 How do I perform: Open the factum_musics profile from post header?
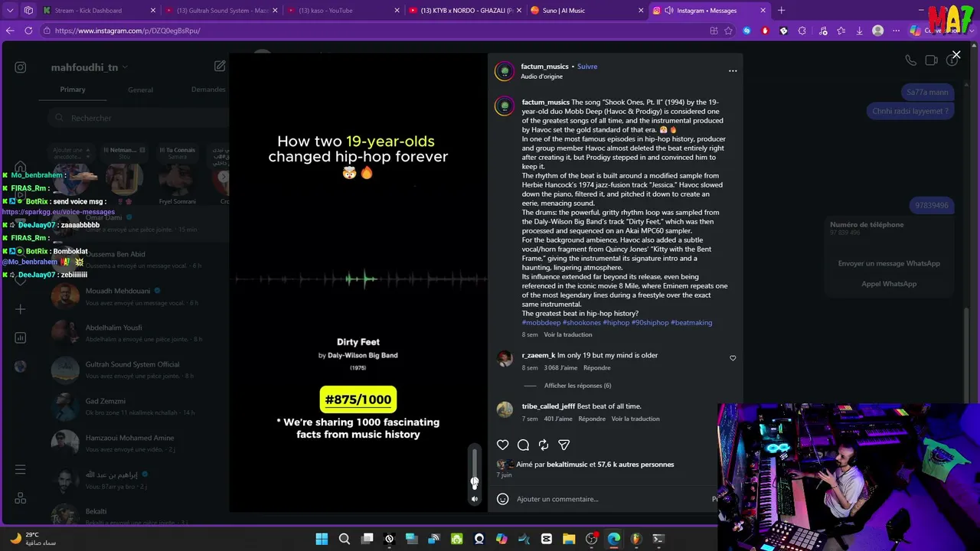point(544,67)
